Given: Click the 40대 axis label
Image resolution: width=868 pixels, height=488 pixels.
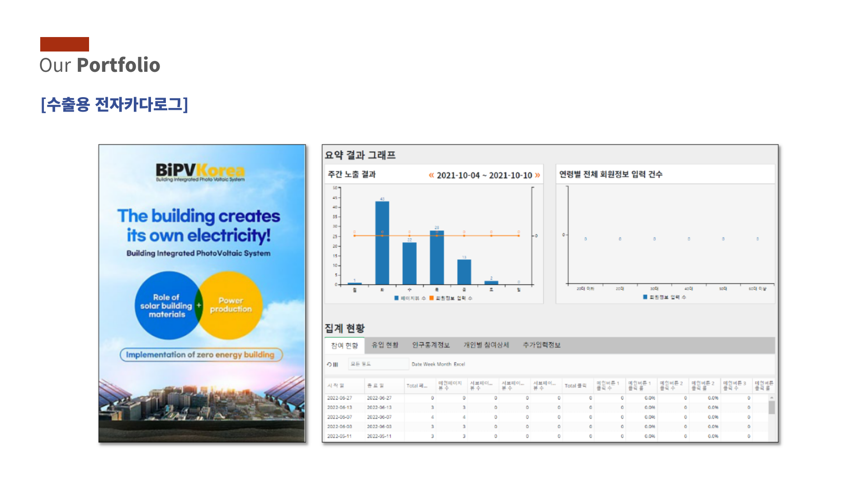Looking at the screenshot, I should point(689,289).
